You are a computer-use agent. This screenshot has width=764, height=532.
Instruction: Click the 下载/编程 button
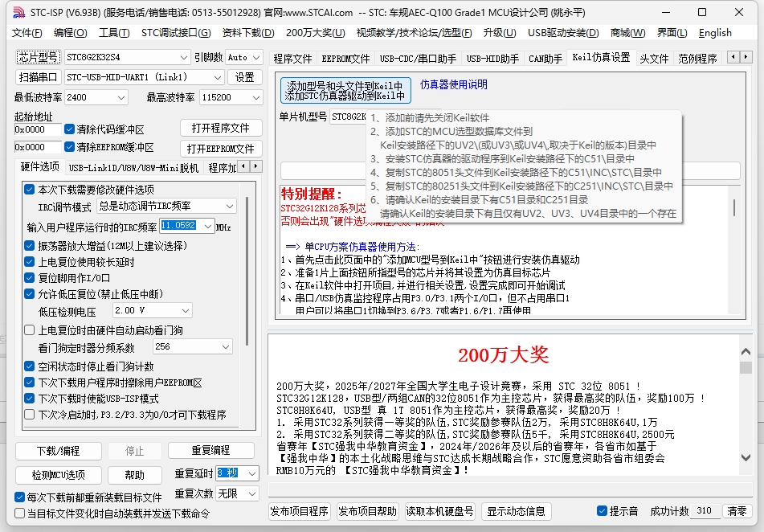coord(59,451)
